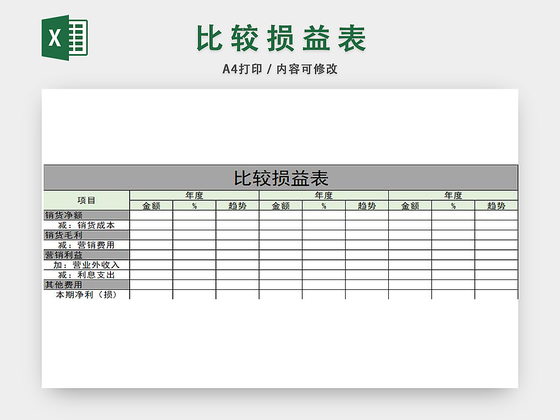This screenshot has width=560, height=420.
Task: Select the 销货毛利 row label
Action: [86, 235]
